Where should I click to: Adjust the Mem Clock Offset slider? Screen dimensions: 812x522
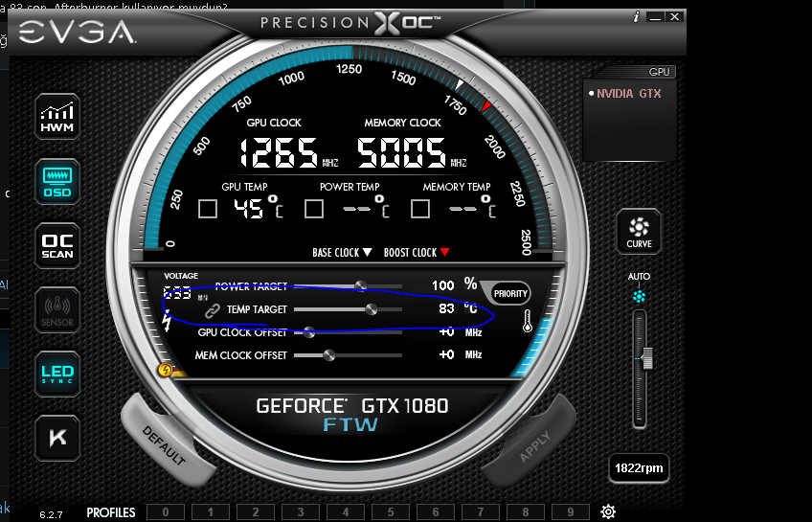click(328, 355)
